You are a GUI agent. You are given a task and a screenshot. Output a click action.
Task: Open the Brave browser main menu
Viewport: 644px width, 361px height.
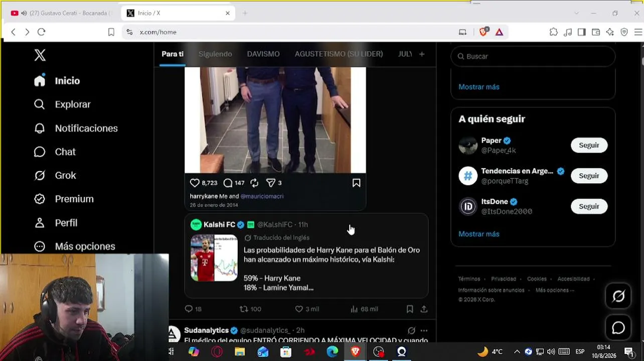638,32
